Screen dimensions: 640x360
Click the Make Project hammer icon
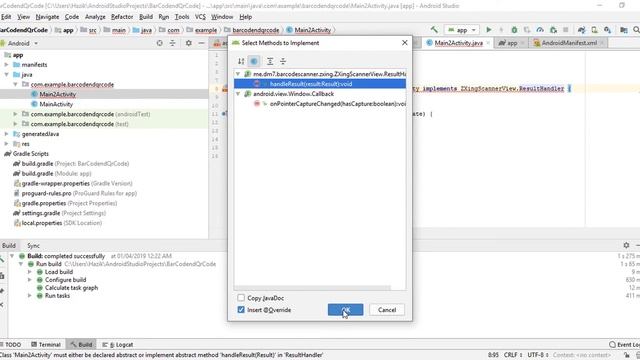pos(434,29)
